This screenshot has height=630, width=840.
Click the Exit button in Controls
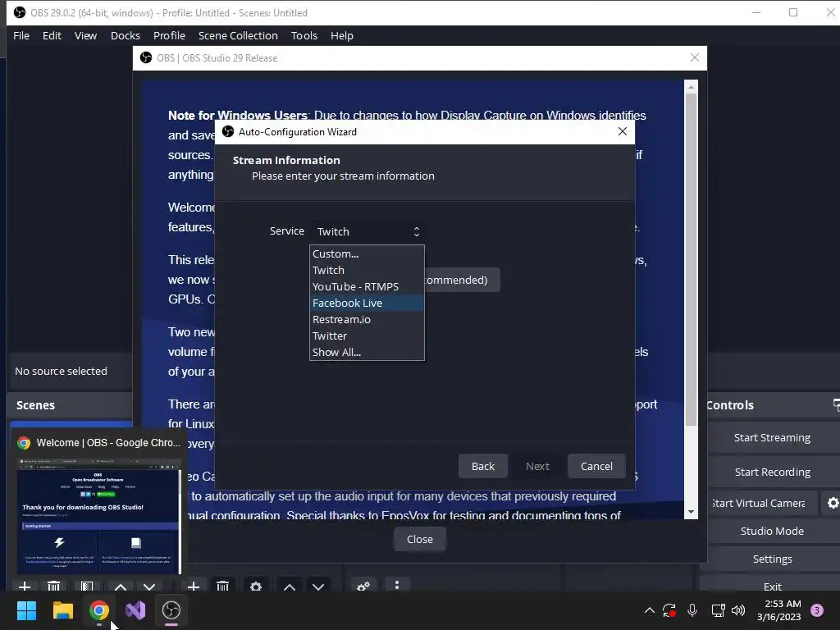[772, 585]
